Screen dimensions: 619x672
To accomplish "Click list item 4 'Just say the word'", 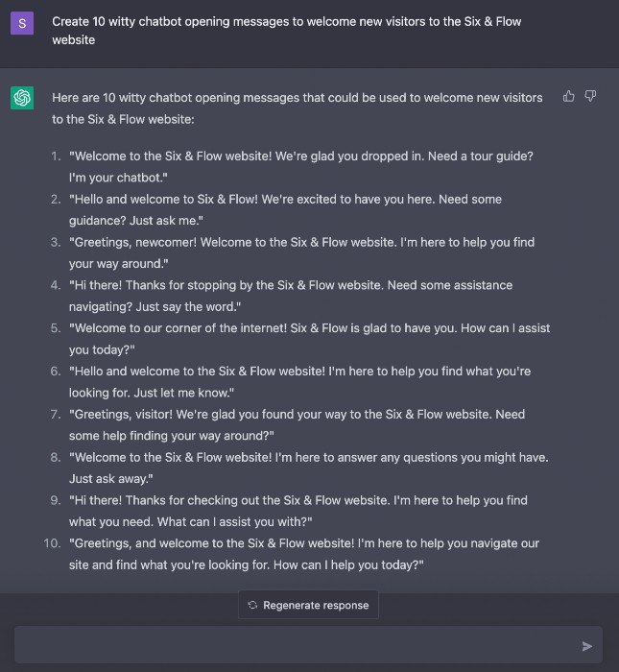I will coord(291,296).
